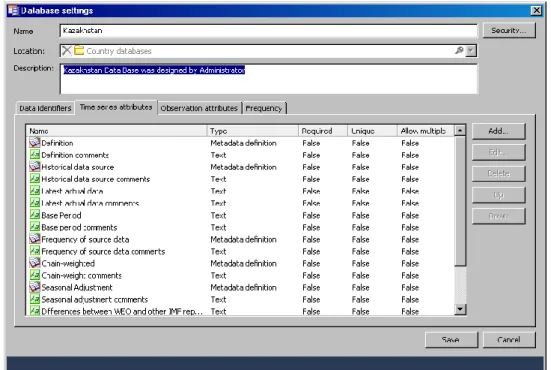Click Required False value in Definition row

(x=311, y=143)
